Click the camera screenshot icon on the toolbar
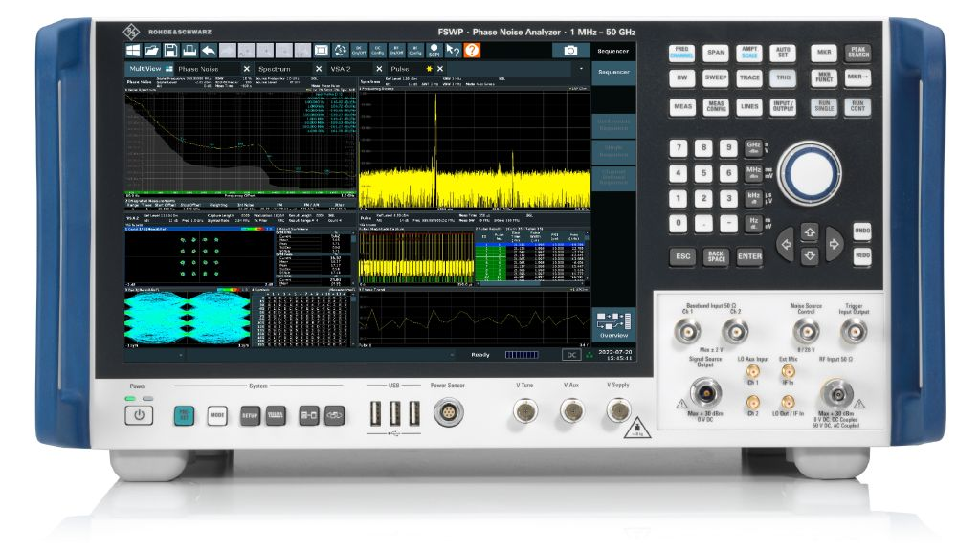980x551 pixels. [570, 50]
